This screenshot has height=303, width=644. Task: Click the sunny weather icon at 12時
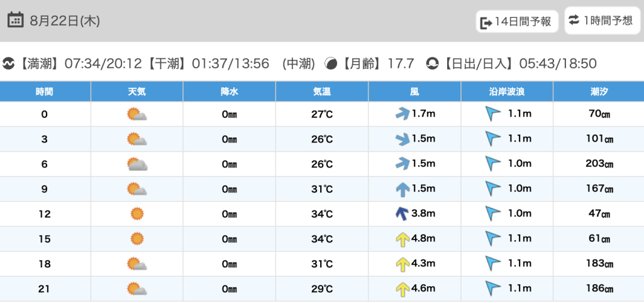click(136, 214)
